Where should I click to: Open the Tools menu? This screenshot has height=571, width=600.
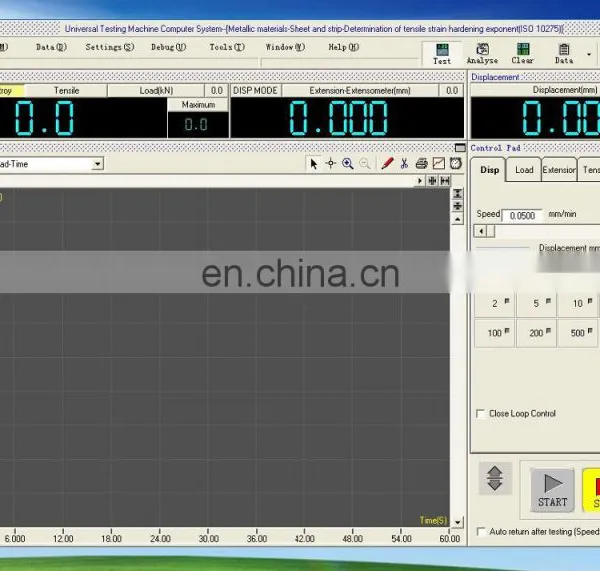[x=227, y=47]
